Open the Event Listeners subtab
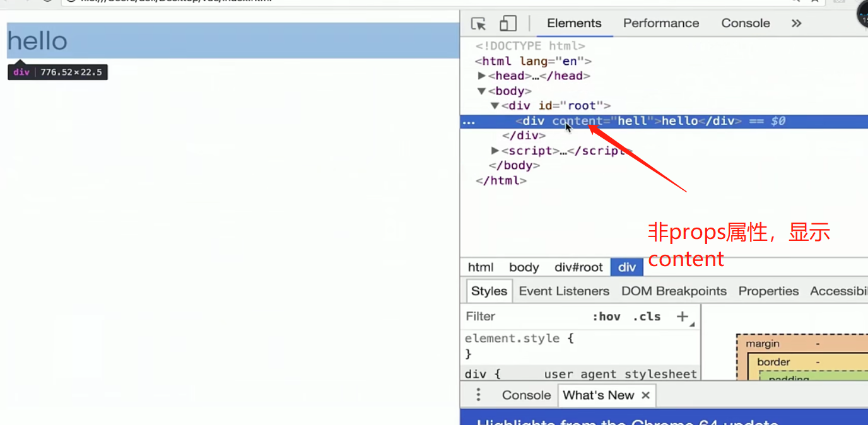This screenshot has width=868, height=425. 564,291
